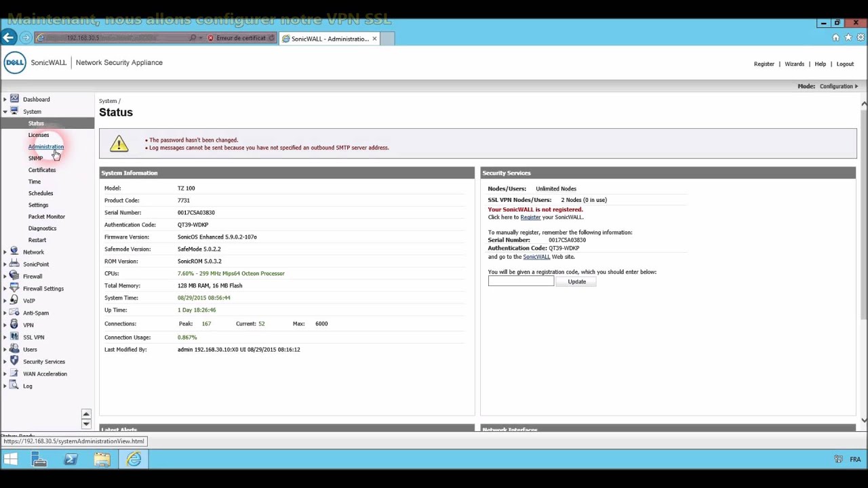Screen dimensions: 868x488
Task: Click the Anti-Spam icon
Action: pyautogui.click(x=14, y=312)
